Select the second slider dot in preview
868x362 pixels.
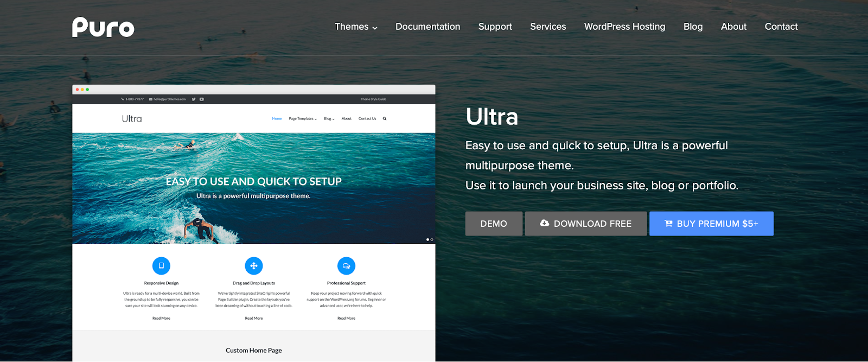pyautogui.click(x=432, y=239)
